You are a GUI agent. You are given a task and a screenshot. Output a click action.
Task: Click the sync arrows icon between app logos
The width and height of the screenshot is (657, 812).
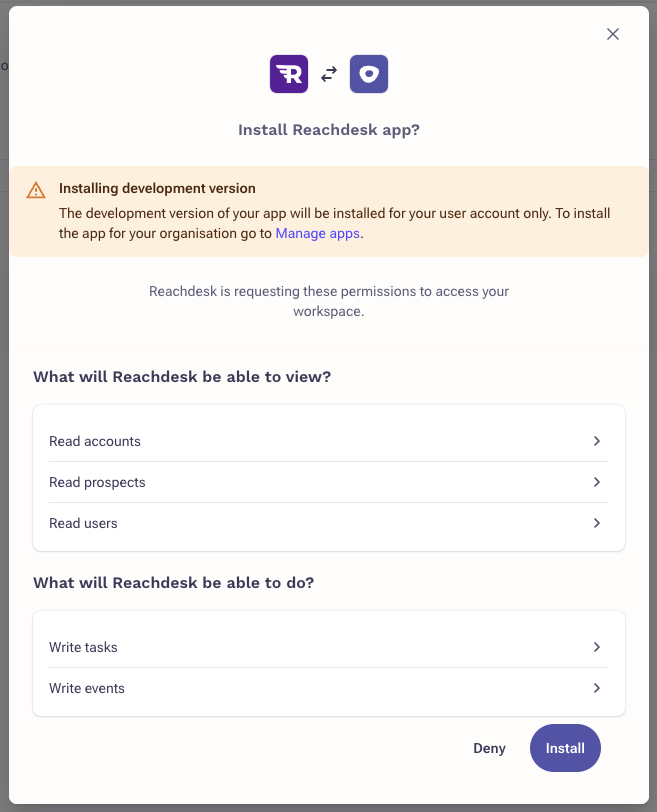click(329, 73)
